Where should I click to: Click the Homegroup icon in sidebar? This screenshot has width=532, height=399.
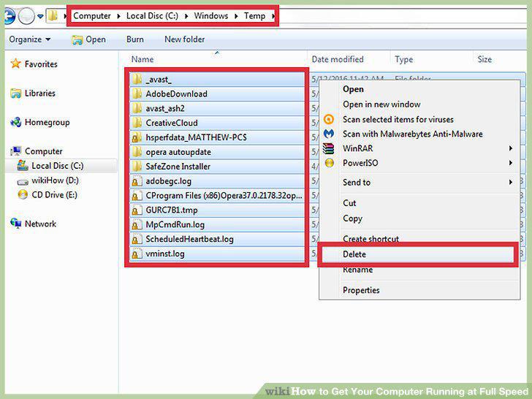point(15,122)
